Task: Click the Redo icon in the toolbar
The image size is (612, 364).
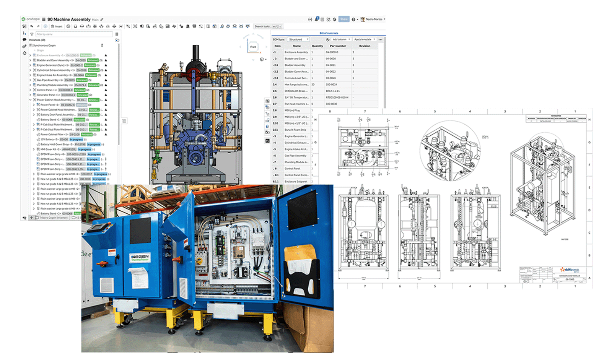Action: pyautogui.click(x=38, y=26)
